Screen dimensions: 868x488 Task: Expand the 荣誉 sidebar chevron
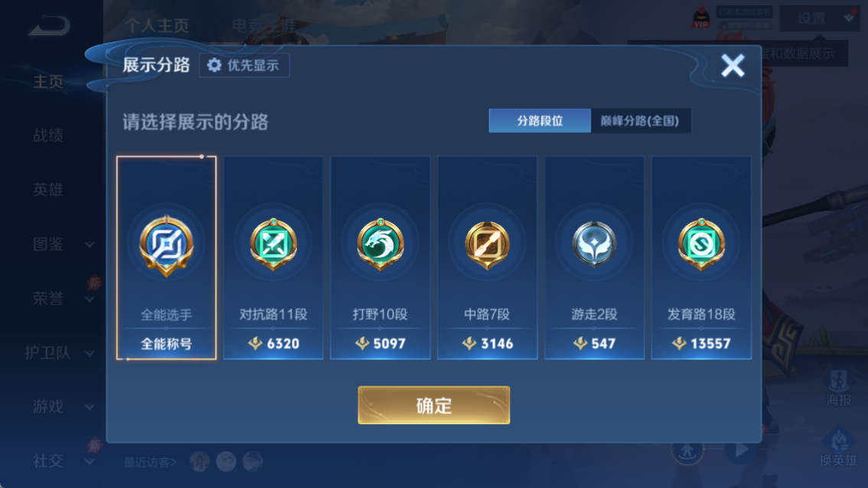[x=89, y=300]
